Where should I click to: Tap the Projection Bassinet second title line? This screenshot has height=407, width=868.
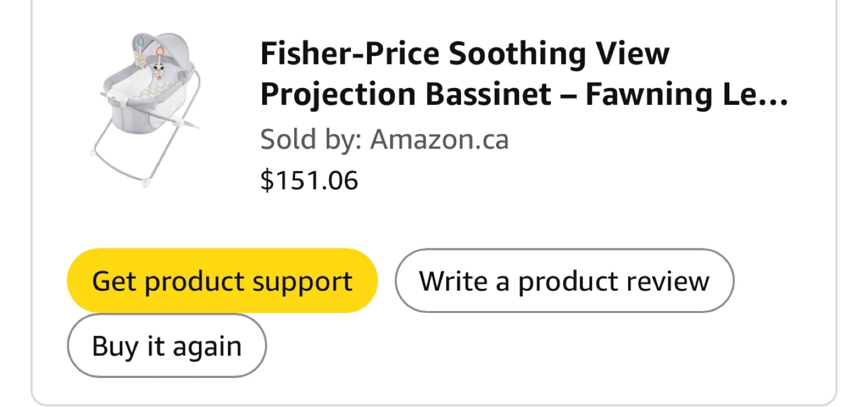click(x=524, y=95)
